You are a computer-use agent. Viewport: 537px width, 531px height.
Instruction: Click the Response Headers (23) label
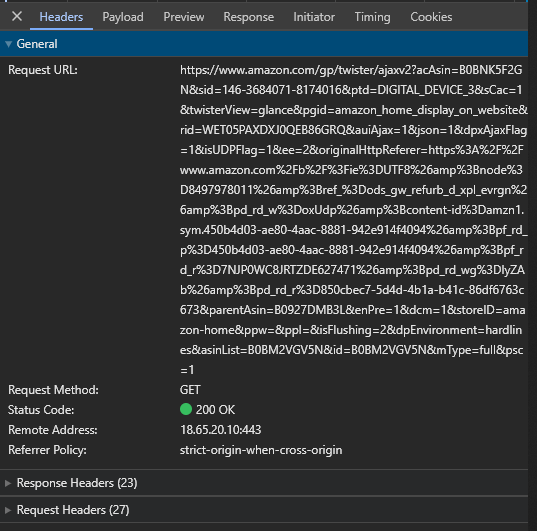click(77, 483)
